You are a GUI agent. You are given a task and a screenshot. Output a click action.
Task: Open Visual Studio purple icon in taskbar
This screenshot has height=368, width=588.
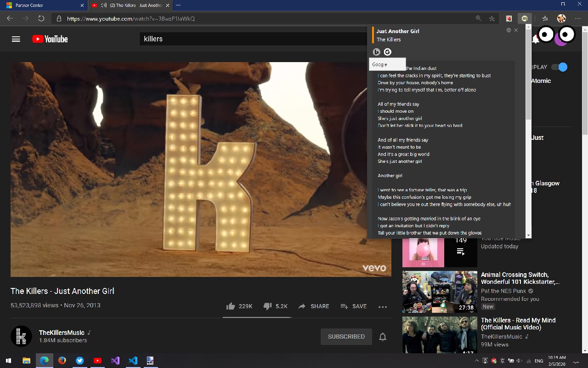[x=115, y=361]
